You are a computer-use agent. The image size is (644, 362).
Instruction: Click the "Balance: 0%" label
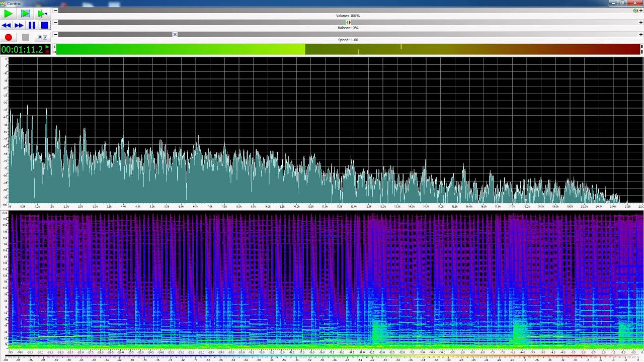[348, 28]
